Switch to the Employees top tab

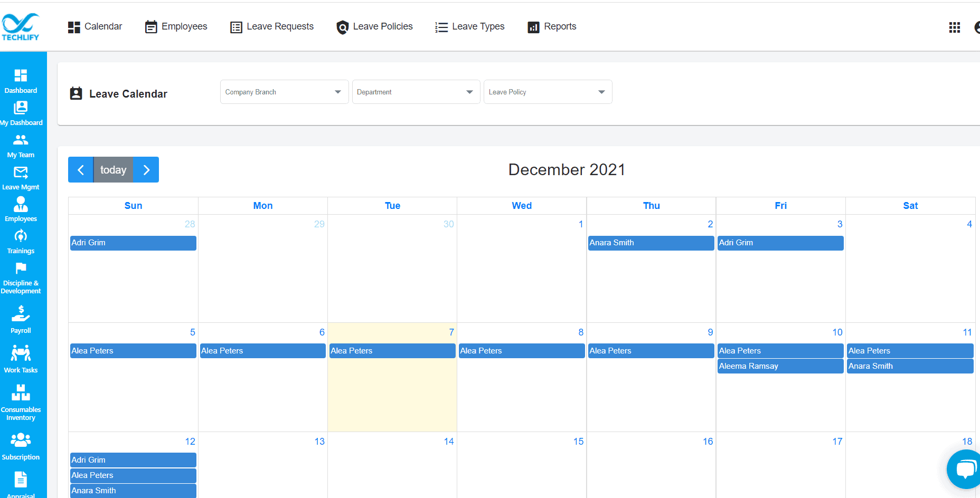tap(176, 26)
